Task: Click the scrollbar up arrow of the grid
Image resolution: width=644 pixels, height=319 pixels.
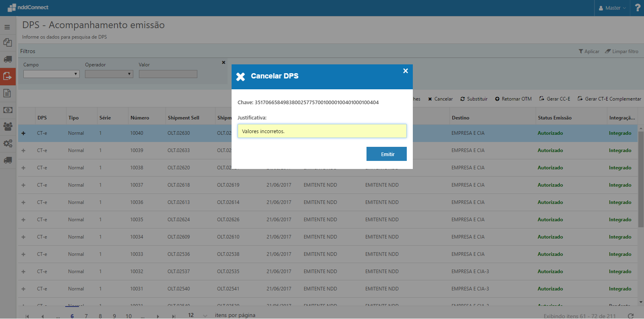Action: (x=641, y=128)
